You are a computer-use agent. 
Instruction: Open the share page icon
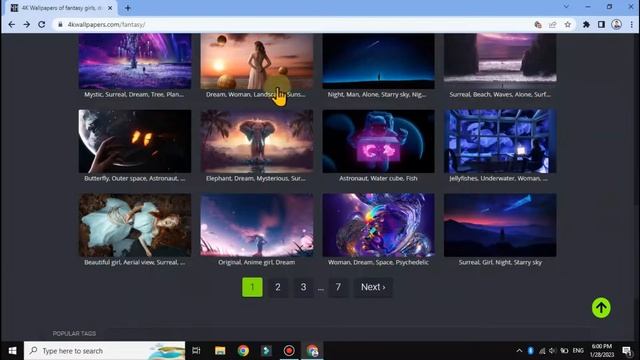[x=553, y=24]
